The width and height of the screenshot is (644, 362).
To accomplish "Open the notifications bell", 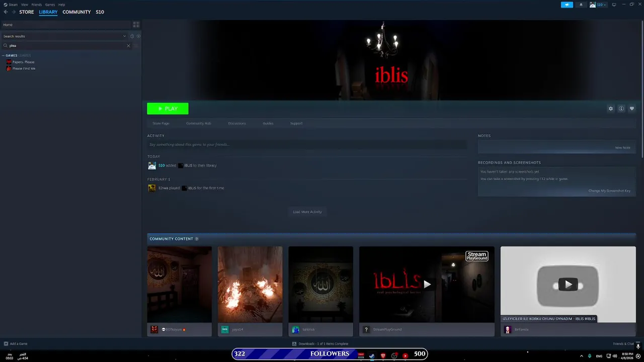I will [x=581, y=5].
